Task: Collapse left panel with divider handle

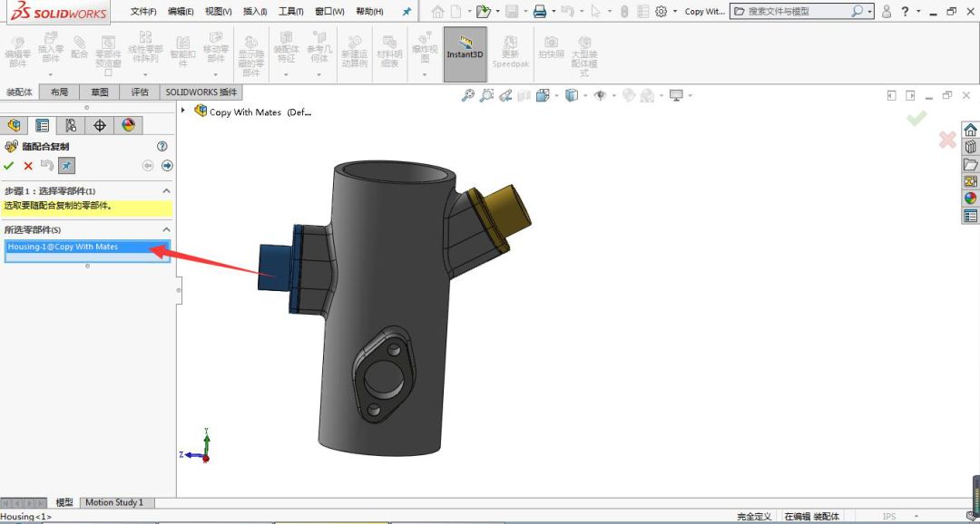Action: coord(179,291)
